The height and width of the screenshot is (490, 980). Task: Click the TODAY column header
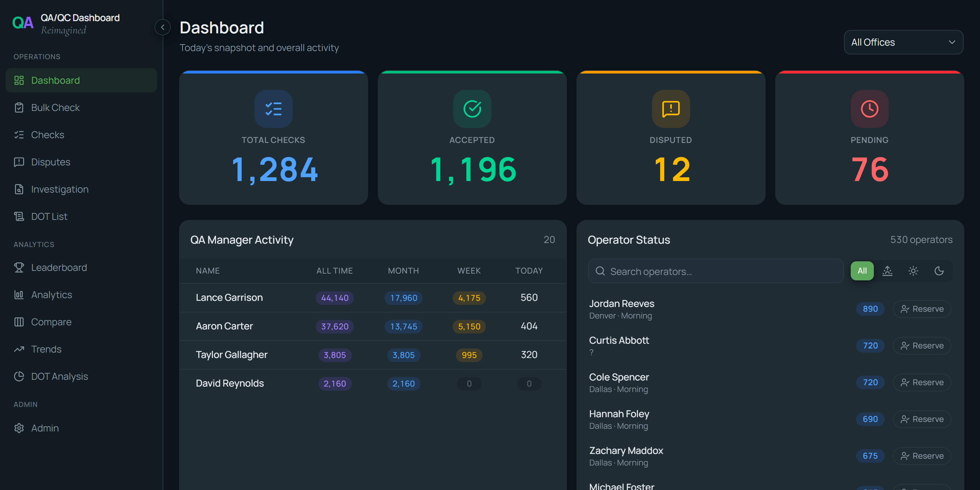click(529, 271)
